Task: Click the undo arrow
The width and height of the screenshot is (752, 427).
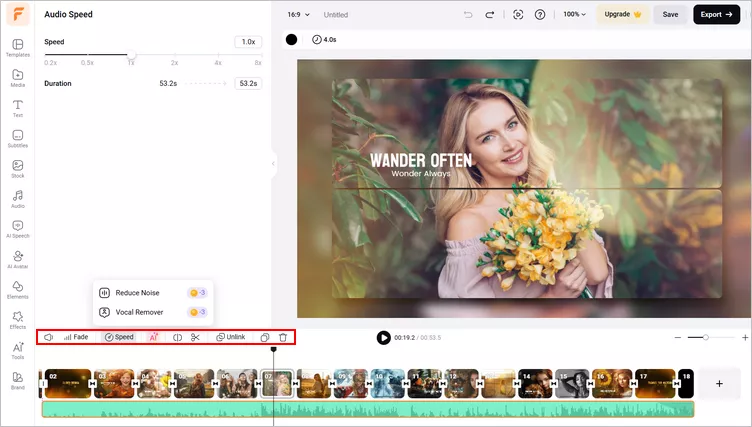Action: [x=468, y=15]
